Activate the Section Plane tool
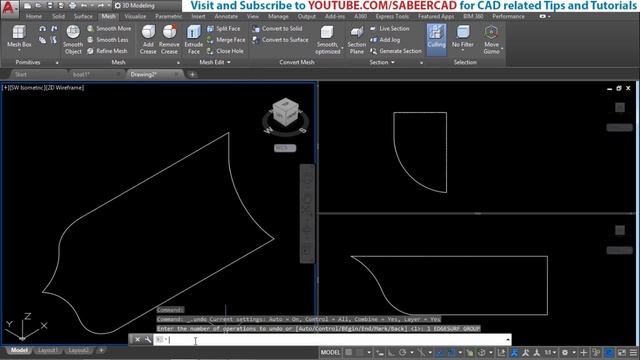 (356, 40)
